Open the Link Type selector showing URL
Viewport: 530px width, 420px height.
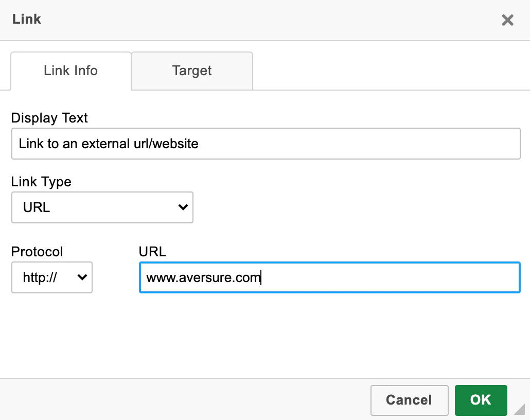click(x=102, y=207)
